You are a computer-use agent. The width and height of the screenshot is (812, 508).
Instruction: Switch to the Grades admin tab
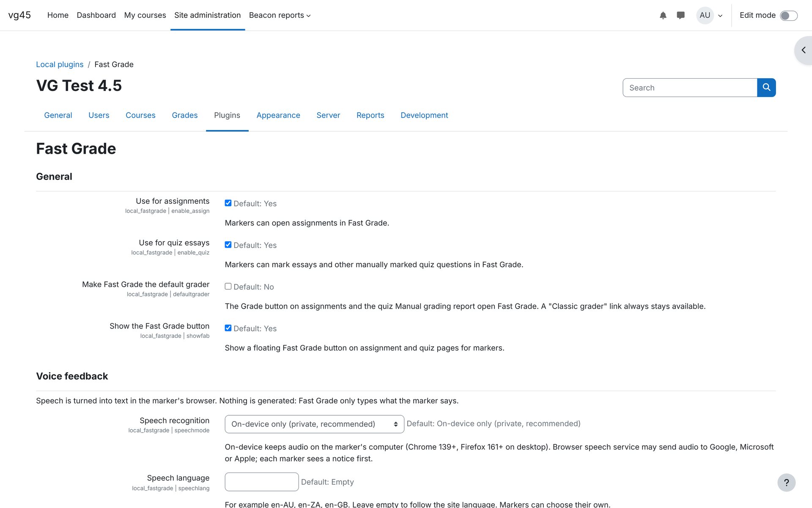click(185, 115)
